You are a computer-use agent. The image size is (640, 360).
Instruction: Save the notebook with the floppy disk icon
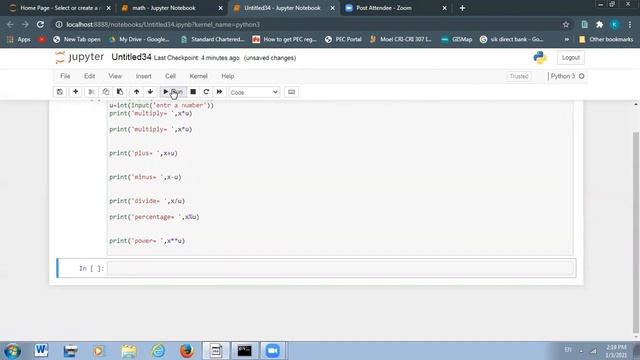point(60,92)
